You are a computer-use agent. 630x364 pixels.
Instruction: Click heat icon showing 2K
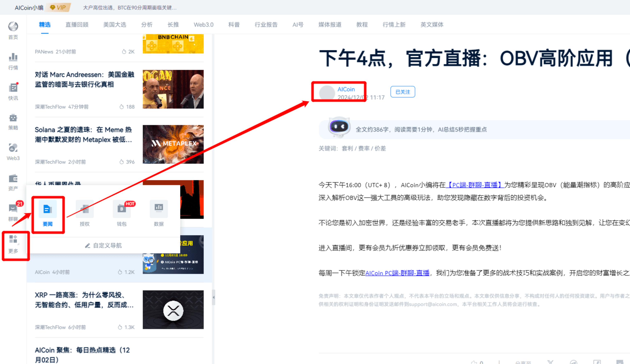(124, 52)
